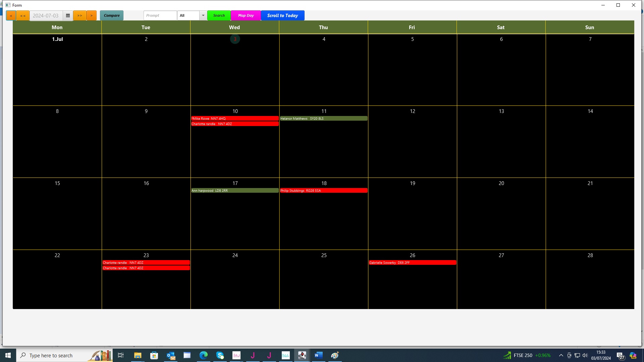This screenshot has height=362, width=644.
Task: Click the Map Day button
Action: pos(246,15)
